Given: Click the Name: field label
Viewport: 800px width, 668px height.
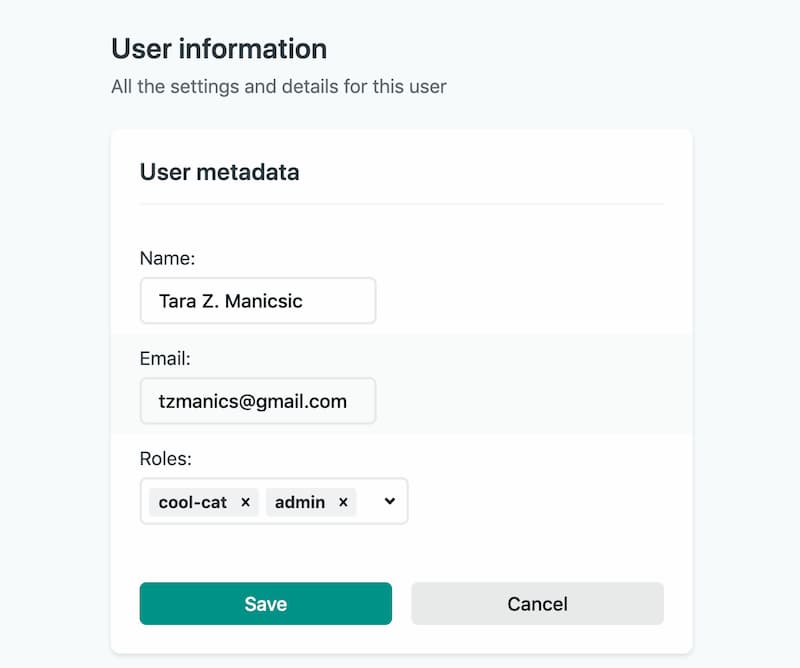Looking at the screenshot, I should [167, 258].
